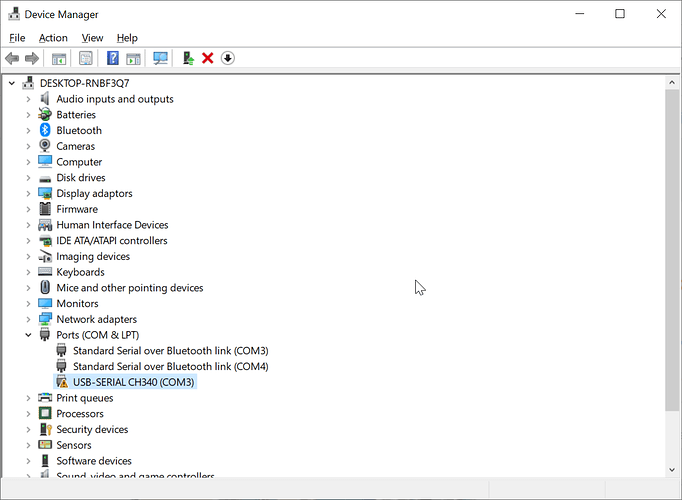Viewport: 682px width, 500px height.
Task: Expand Audio inputs and outputs
Action: click(28, 99)
